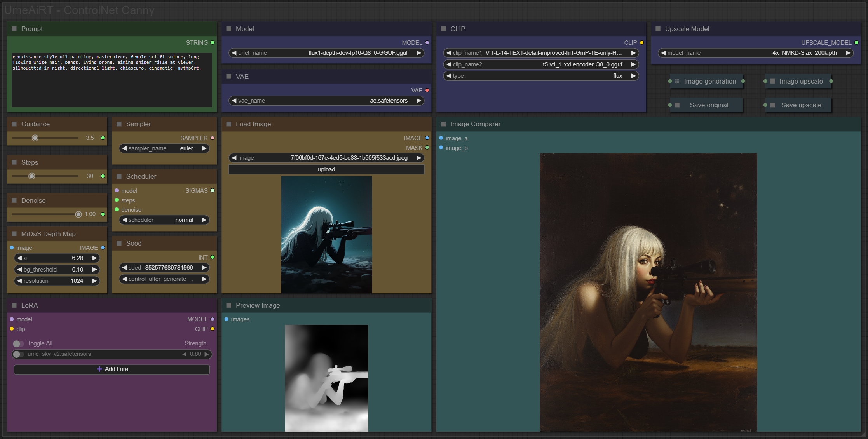Viewport: 868px width, 439px height.
Task: Click the Add Lora plus icon
Action: pos(99,369)
